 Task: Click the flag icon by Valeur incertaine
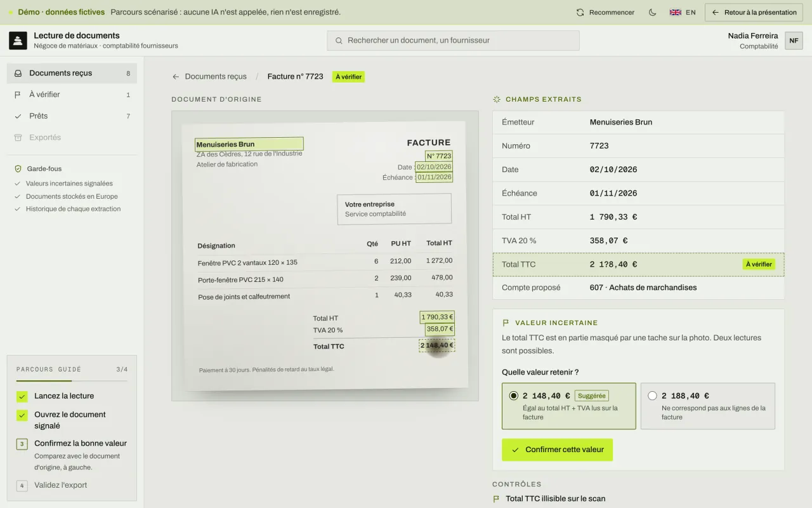[506, 323]
